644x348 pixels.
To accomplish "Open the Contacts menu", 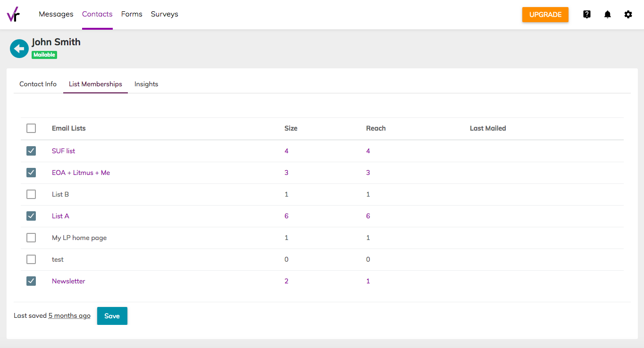I will pyautogui.click(x=97, y=14).
